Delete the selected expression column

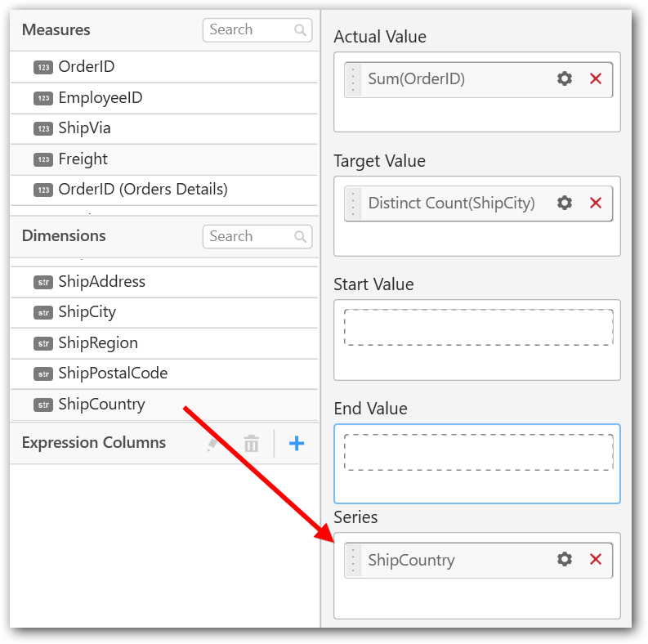252,444
